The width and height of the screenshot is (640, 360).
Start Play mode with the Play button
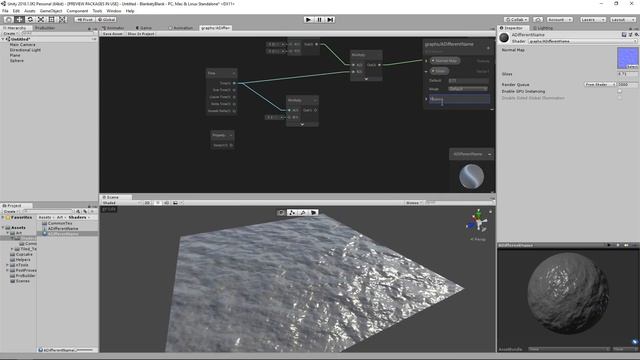(x=309, y=20)
